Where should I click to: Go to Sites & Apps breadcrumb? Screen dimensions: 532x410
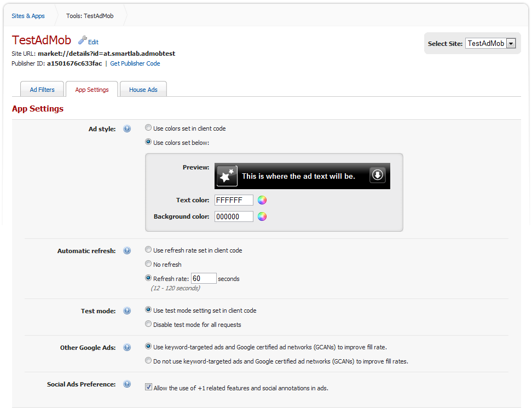tap(28, 16)
